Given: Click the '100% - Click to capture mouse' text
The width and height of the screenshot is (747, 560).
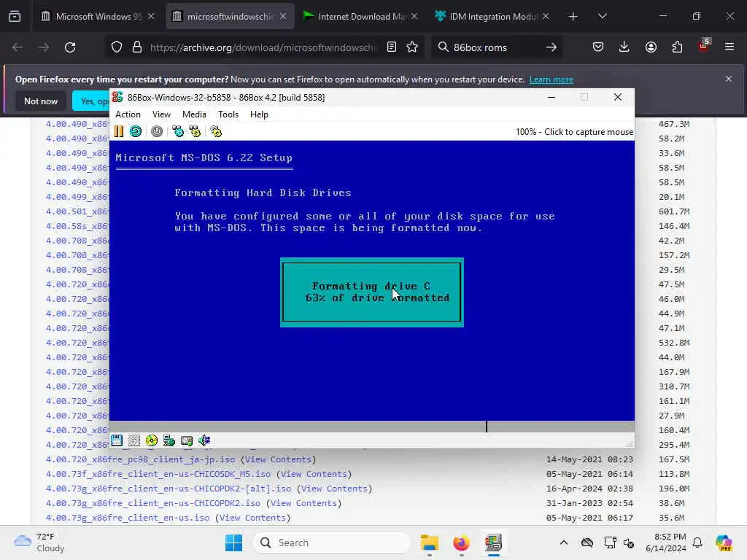Looking at the screenshot, I should click(574, 132).
